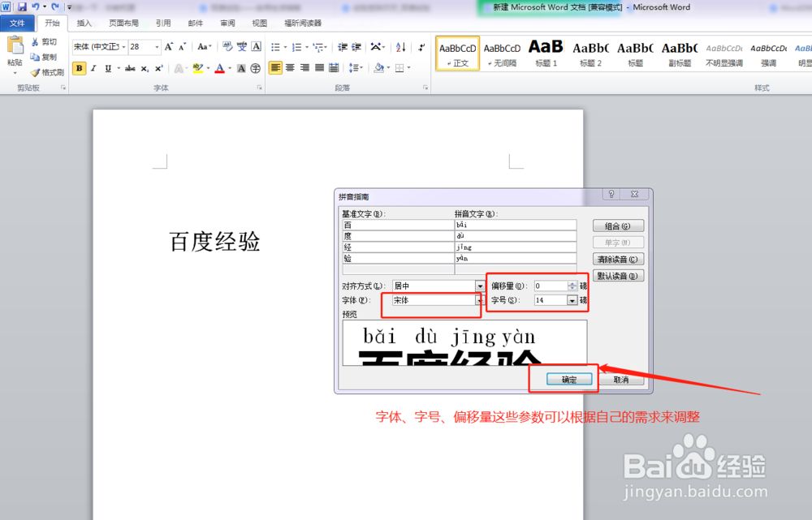Click the Bullets list icon
Viewport: 812px width, 520px height.
pos(275,47)
